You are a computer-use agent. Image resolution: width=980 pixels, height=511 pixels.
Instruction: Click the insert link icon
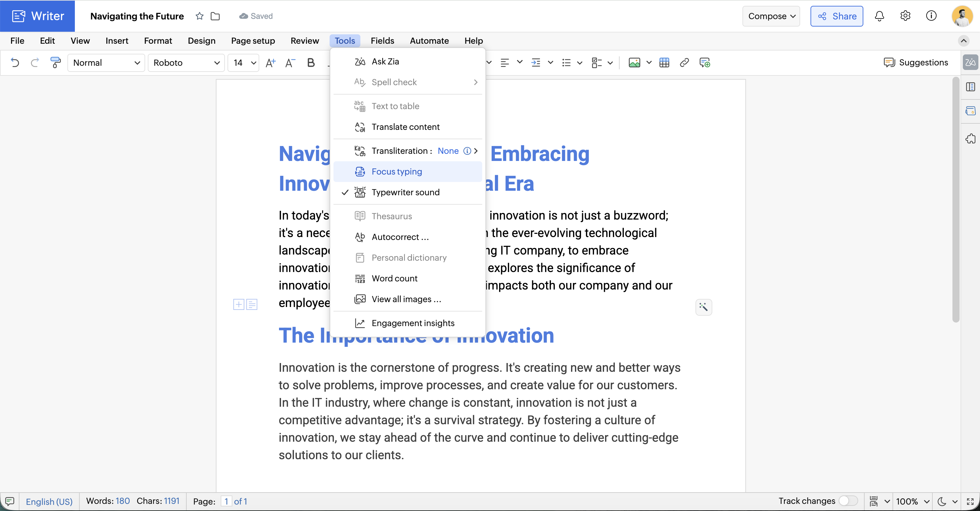684,62
